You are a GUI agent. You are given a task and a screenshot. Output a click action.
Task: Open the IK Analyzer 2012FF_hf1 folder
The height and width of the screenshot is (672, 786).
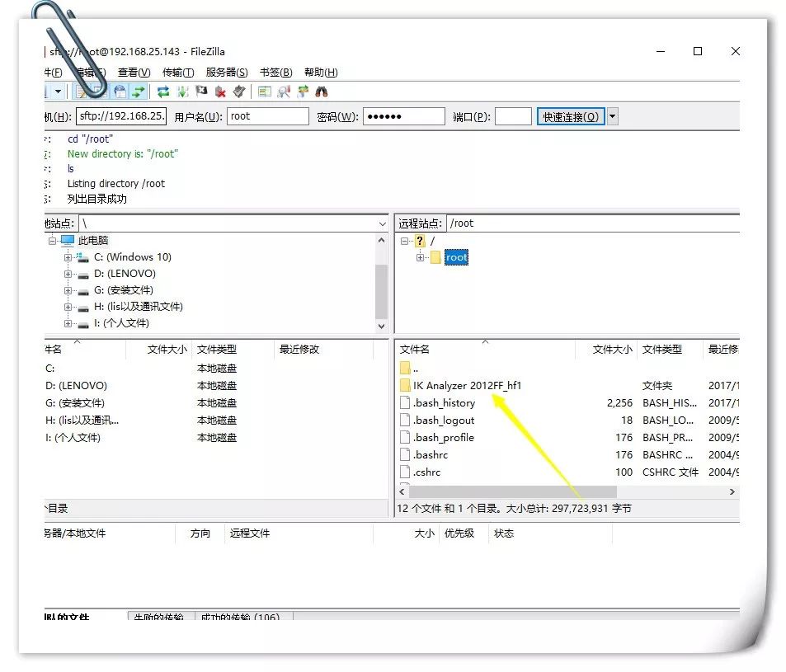(x=467, y=386)
